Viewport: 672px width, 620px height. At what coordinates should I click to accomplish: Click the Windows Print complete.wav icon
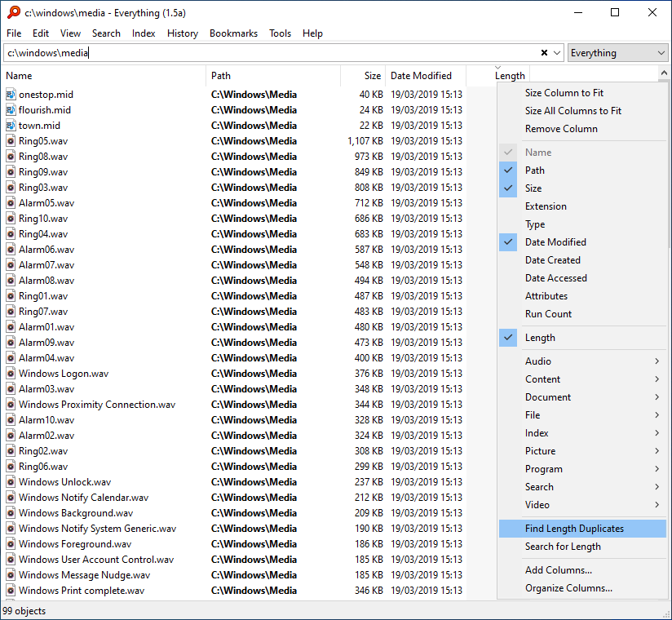pyautogui.click(x=11, y=591)
